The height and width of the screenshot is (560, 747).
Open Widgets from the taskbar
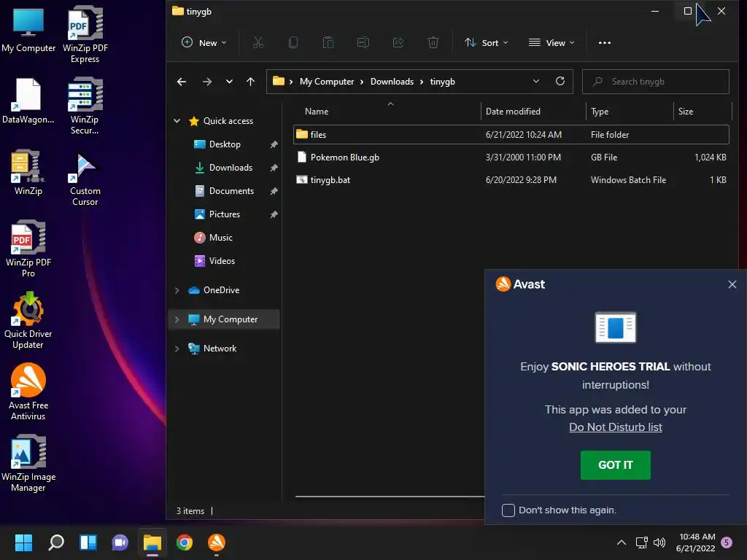click(88, 542)
